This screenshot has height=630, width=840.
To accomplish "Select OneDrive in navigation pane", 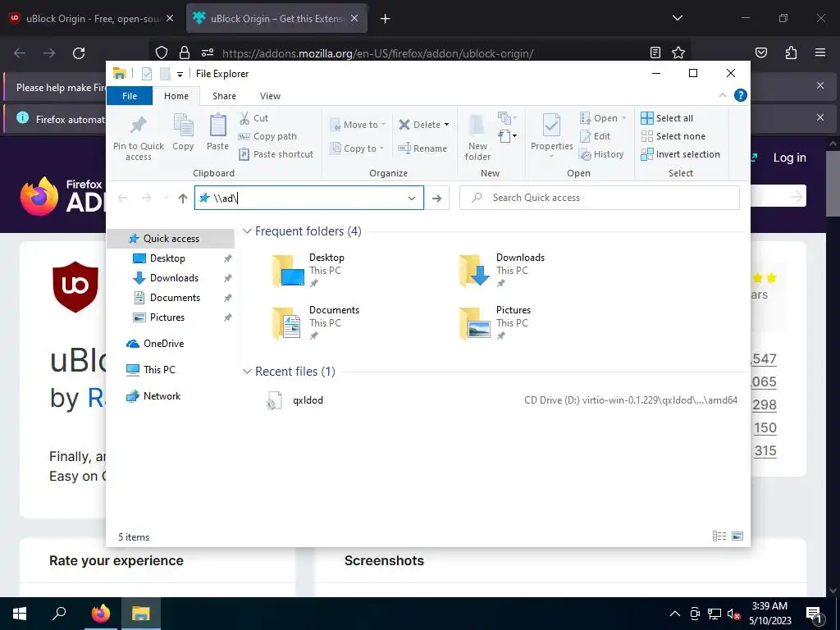I will (x=163, y=344).
